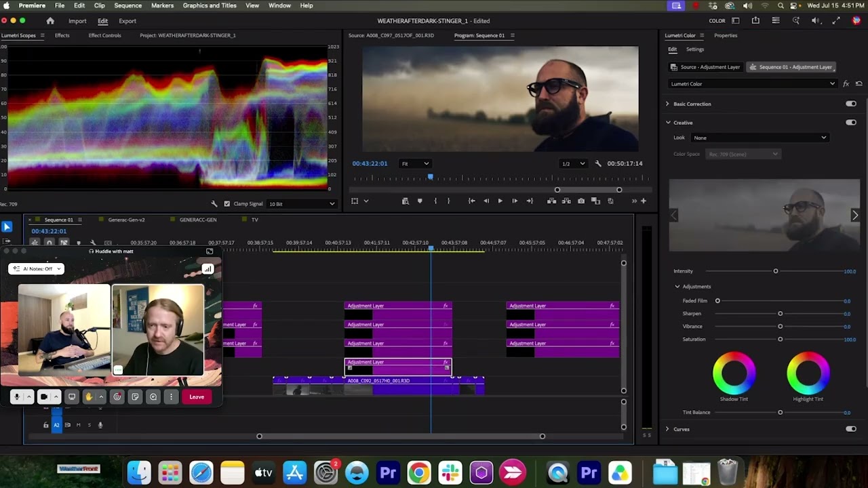Open Program monitor settings wrench

pos(598,163)
